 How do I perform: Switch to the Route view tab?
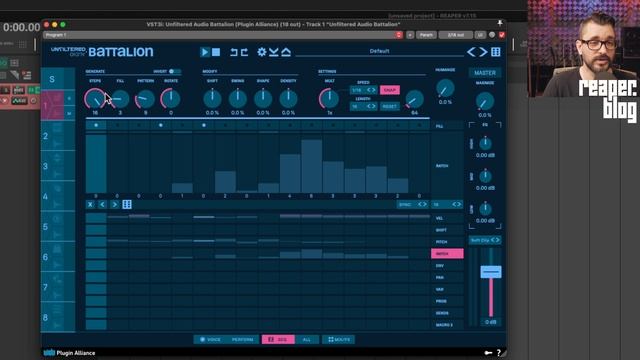pyautogui.click(x=338, y=339)
